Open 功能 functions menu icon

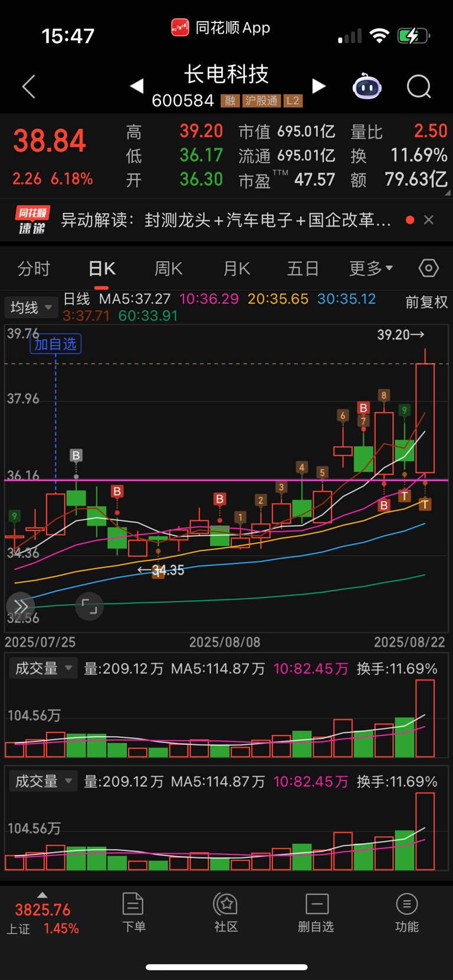406,912
